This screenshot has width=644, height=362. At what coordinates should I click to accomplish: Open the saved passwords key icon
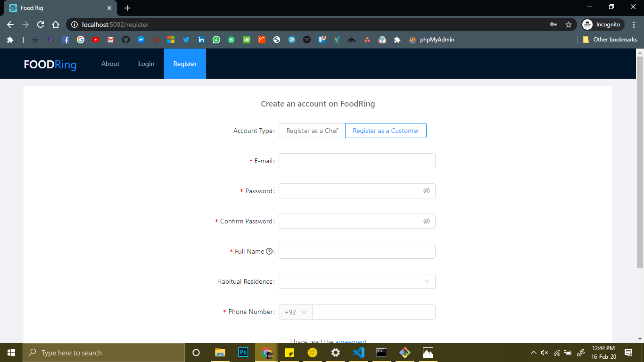point(553,25)
